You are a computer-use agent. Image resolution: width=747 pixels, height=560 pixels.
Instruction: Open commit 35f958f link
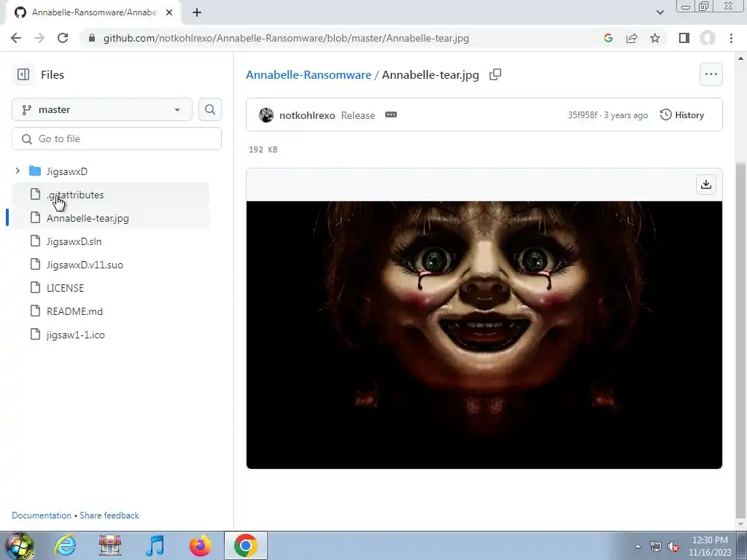[x=582, y=114]
